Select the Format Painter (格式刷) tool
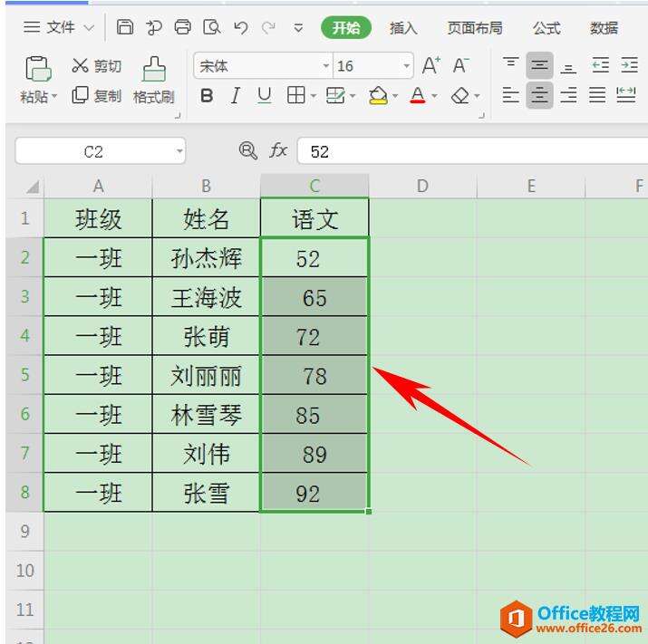 tap(154, 80)
